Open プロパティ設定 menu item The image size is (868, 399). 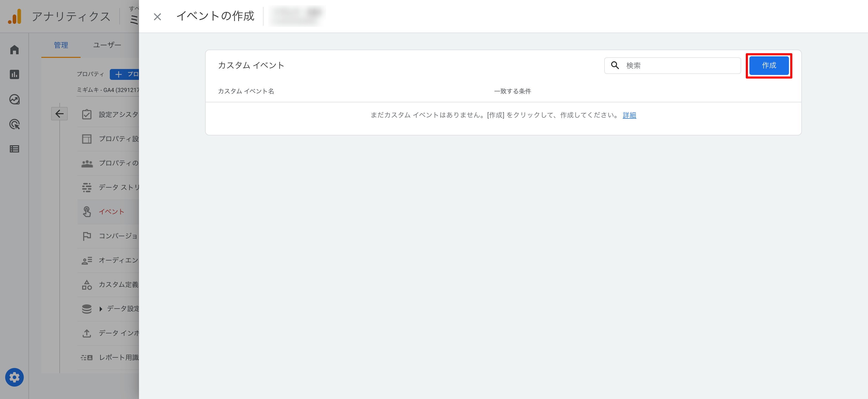coord(108,139)
